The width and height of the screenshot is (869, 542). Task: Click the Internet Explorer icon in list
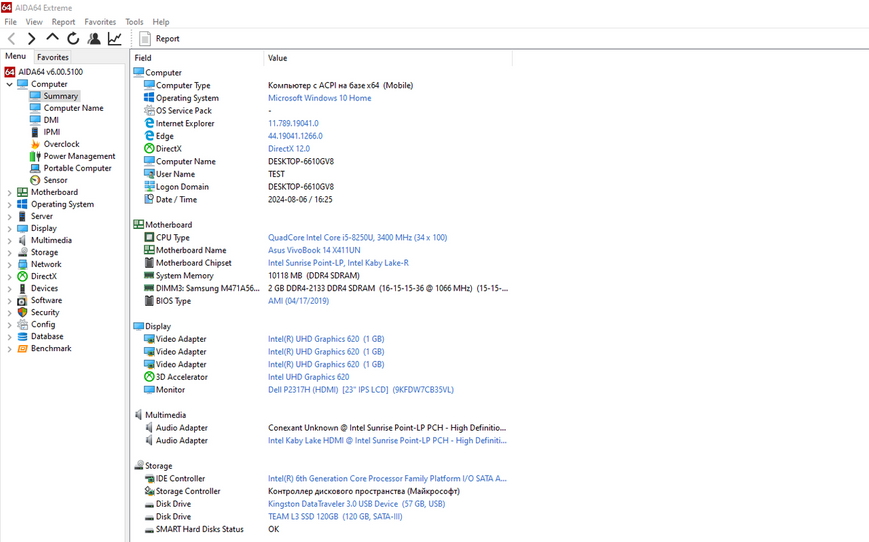point(149,123)
